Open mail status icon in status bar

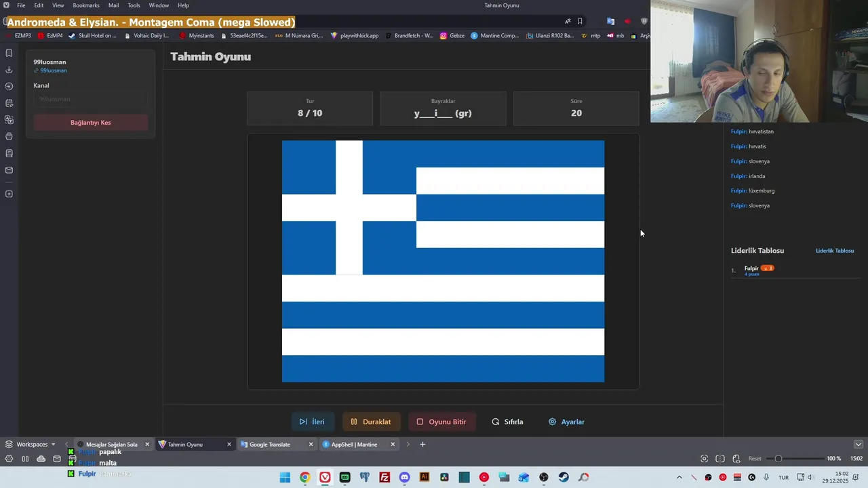click(x=57, y=459)
